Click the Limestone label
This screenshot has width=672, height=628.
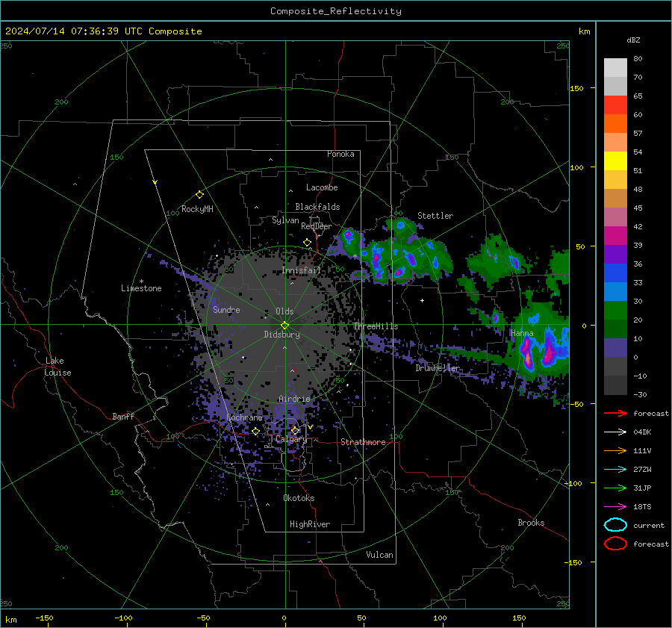(x=141, y=288)
